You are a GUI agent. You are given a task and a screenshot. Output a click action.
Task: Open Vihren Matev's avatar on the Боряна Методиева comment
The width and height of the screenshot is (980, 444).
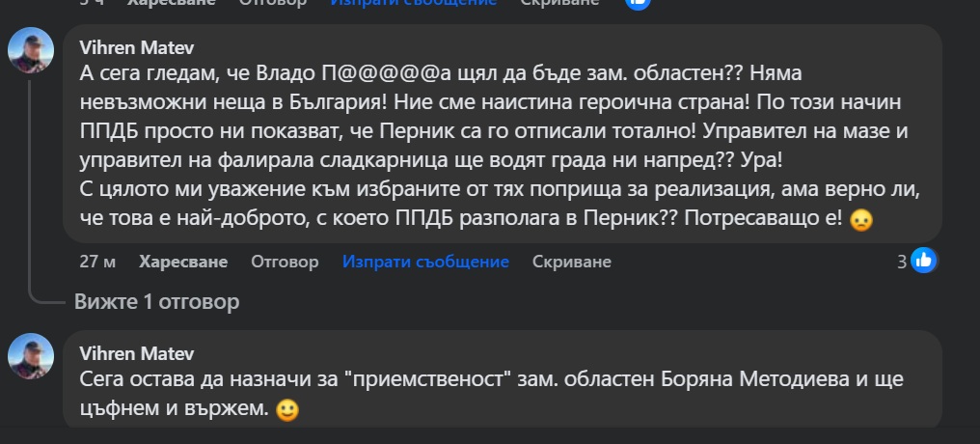(31, 356)
